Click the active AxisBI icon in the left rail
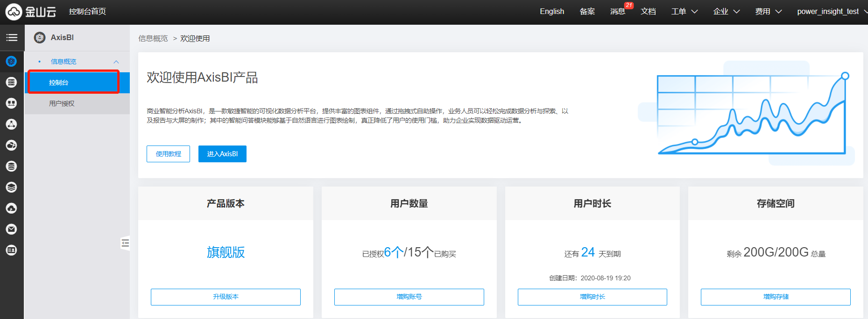 click(x=11, y=61)
